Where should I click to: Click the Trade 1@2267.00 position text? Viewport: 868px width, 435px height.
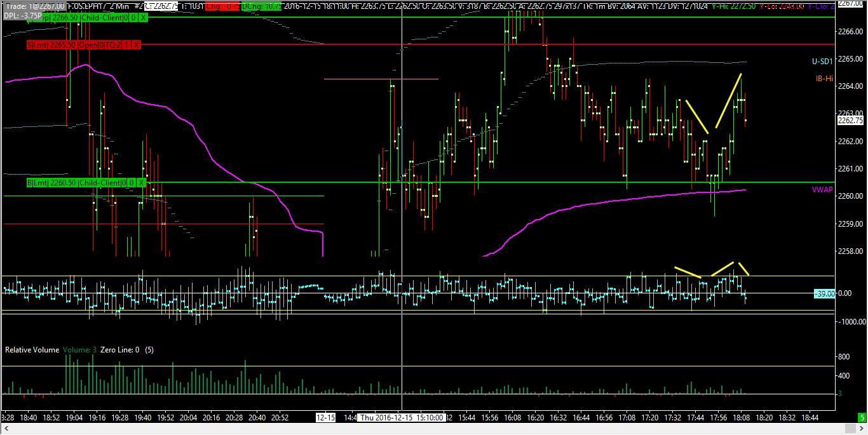34,6
